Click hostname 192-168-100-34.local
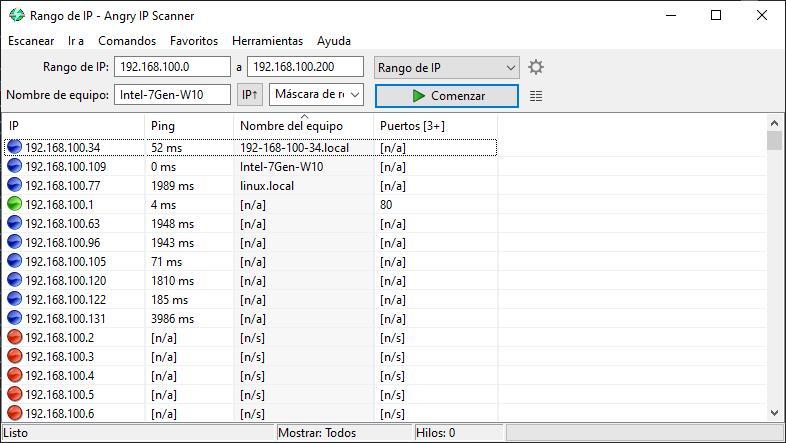This screenshot has height=443, width=786. click(295, 148)
